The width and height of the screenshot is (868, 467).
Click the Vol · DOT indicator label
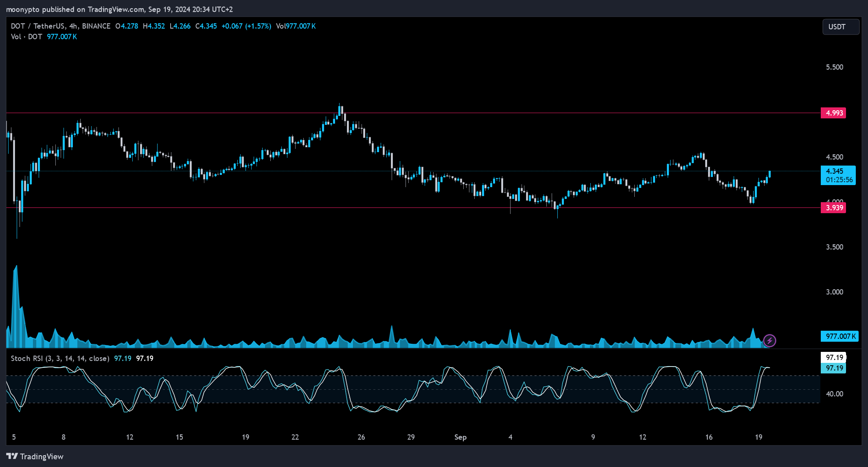tap(26, 37)
